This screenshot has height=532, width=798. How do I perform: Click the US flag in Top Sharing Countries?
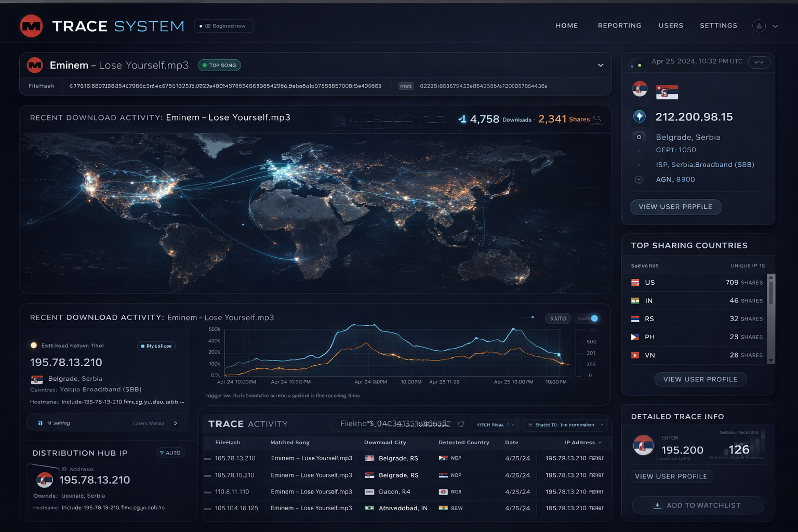point(635,283)
